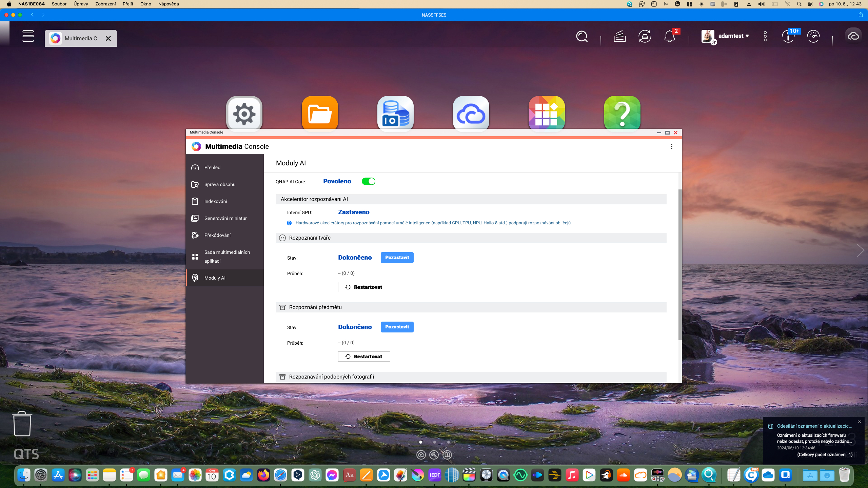868x488 pixels.
Task: Open the QTS main menu hamburger icon
Action: [28, 36]
